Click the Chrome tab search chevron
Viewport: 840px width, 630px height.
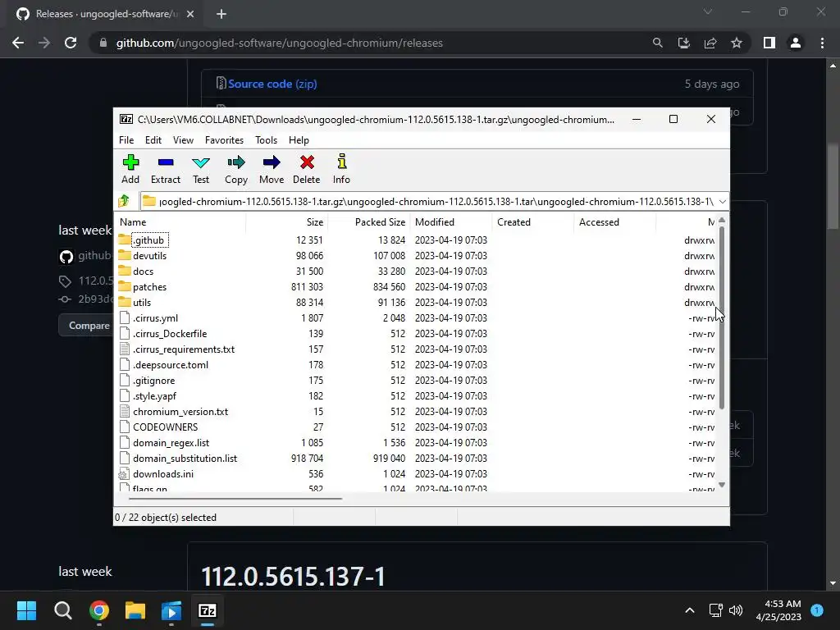click(708, 11)
